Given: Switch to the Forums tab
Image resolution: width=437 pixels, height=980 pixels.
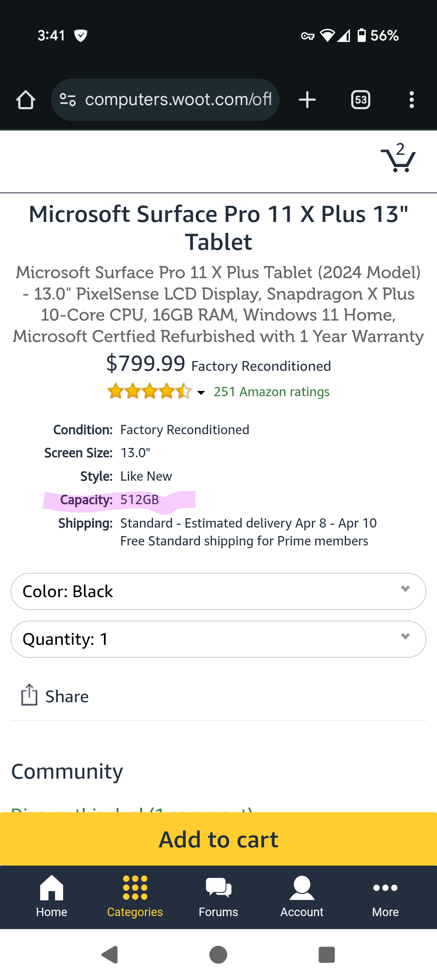Looking at the screenshot, I should (218, 896).
